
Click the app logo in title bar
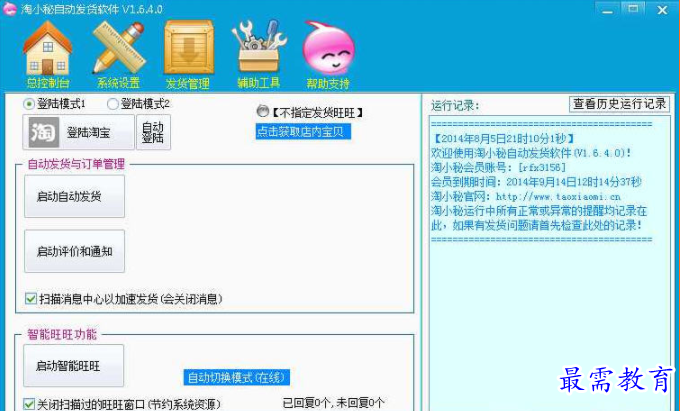click(x=9, y=9)
